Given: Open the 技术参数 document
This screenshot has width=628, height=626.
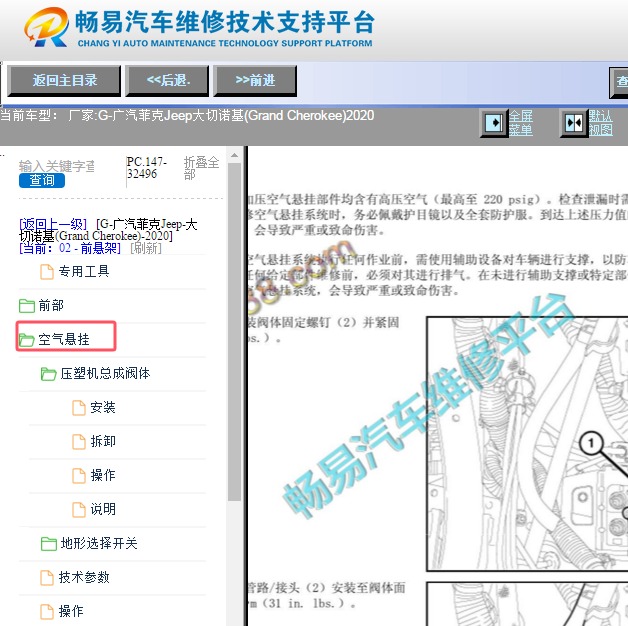Looking at the screenshot, I should tap(84, 578).
